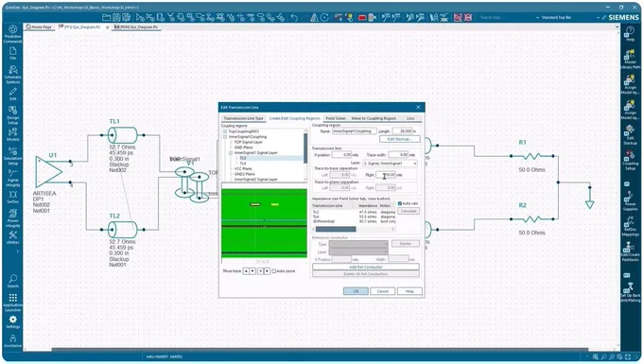The width and height of the screenshot is (643, 364).
Task: Switch to Move to Coupling Region tab
Action: point(374,118)
